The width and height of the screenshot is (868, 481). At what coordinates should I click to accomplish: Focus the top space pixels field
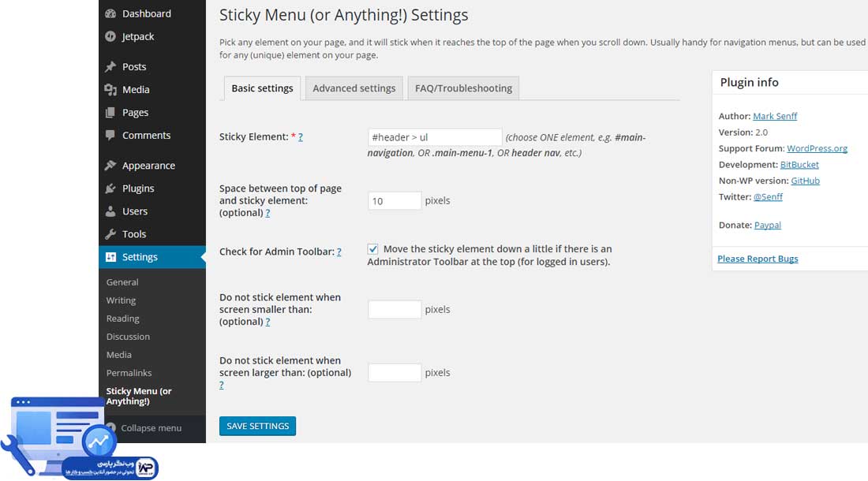(394, 201)
